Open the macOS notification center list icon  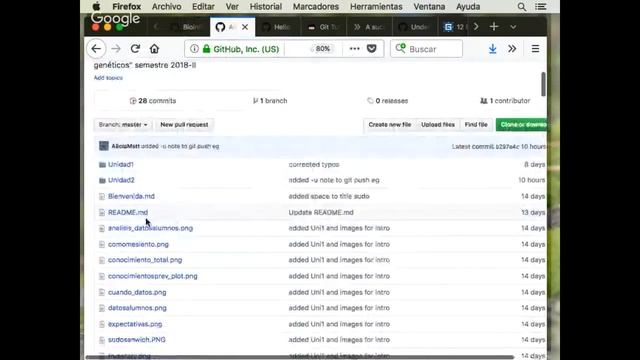click(540, 7)
